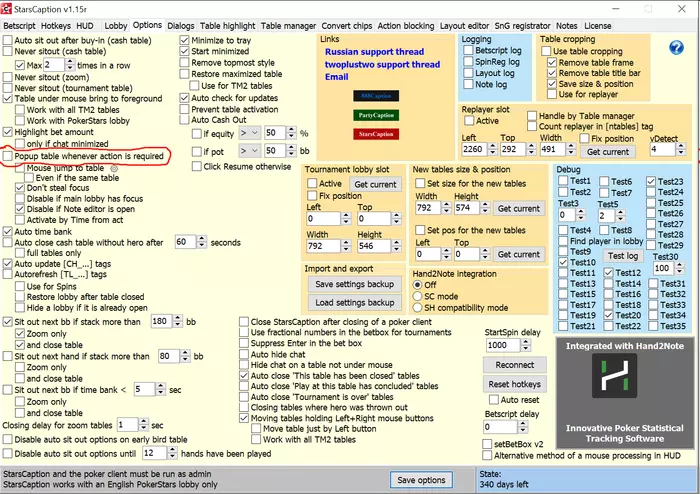Click Get current in Tournament lobby slot
Image resolution: width=700 pixels, height=494 pixels.
pyautogui.click(x=375, y=184)
